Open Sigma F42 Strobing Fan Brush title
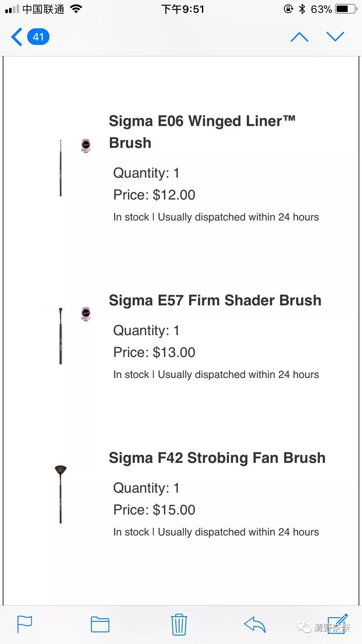Image resolution: width=362 pixels, height=644 pixels. 217,458
